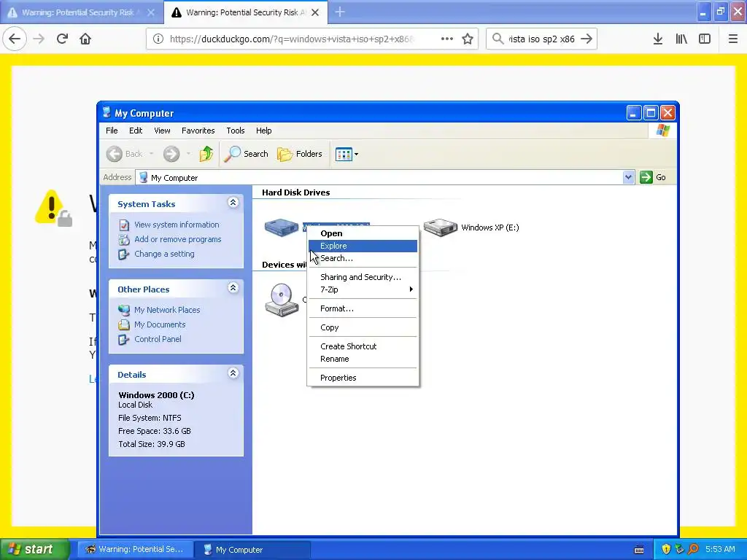The image size is (747, 560).
Task: Click the Firefox back arrow button
Action: [15, 39]
